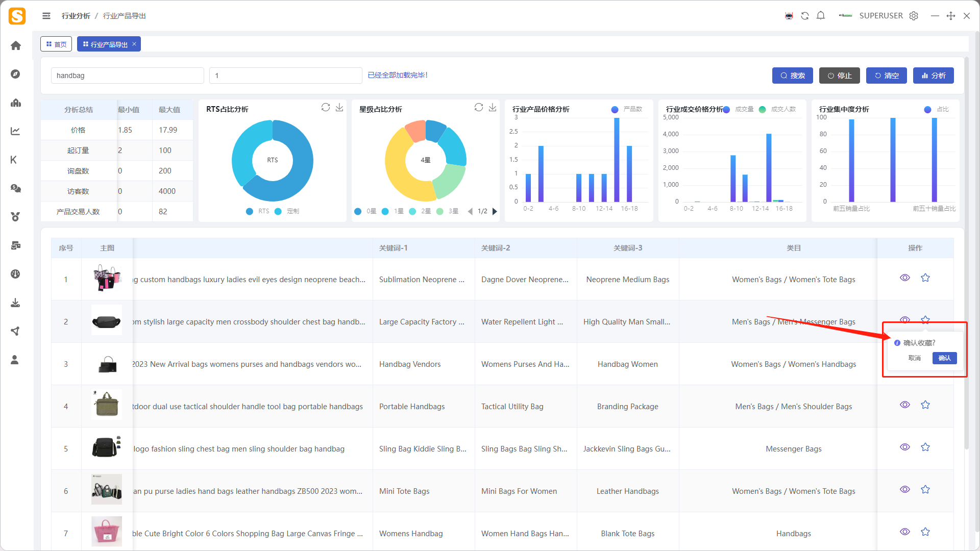Click the refresh icon in top bar
The width and height of the screenshot is (980, 551).
pyautogui.click(x=805, y=16)
